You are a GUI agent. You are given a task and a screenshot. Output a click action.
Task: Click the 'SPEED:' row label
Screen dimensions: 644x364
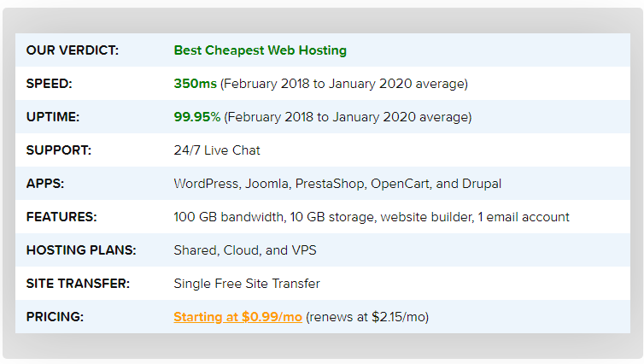coord(50,84)
